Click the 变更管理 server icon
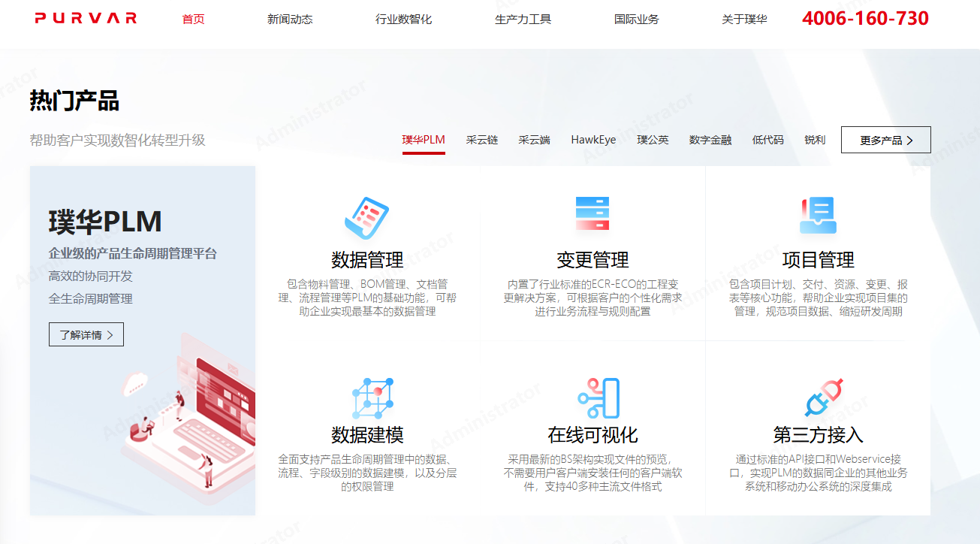The image size is (980, 544). (593, 214)
